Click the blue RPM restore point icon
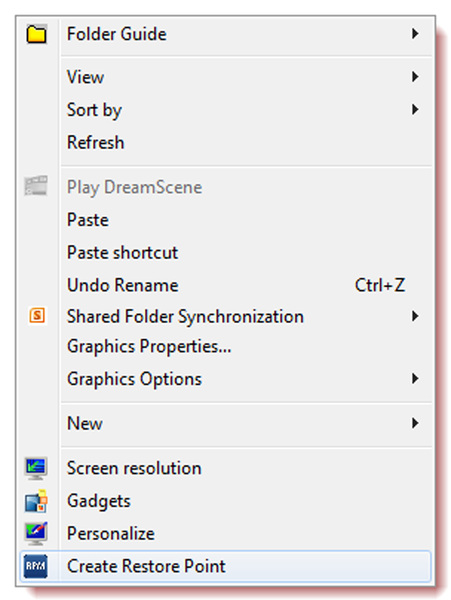The width and height of the screenshot is (451, 600). click(36, 566)
